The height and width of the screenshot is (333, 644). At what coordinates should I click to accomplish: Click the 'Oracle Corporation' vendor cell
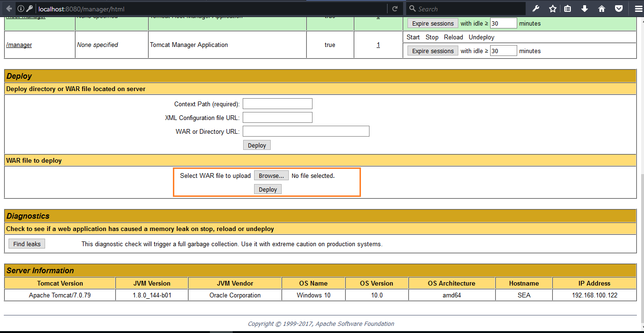(x=235, y=295)
